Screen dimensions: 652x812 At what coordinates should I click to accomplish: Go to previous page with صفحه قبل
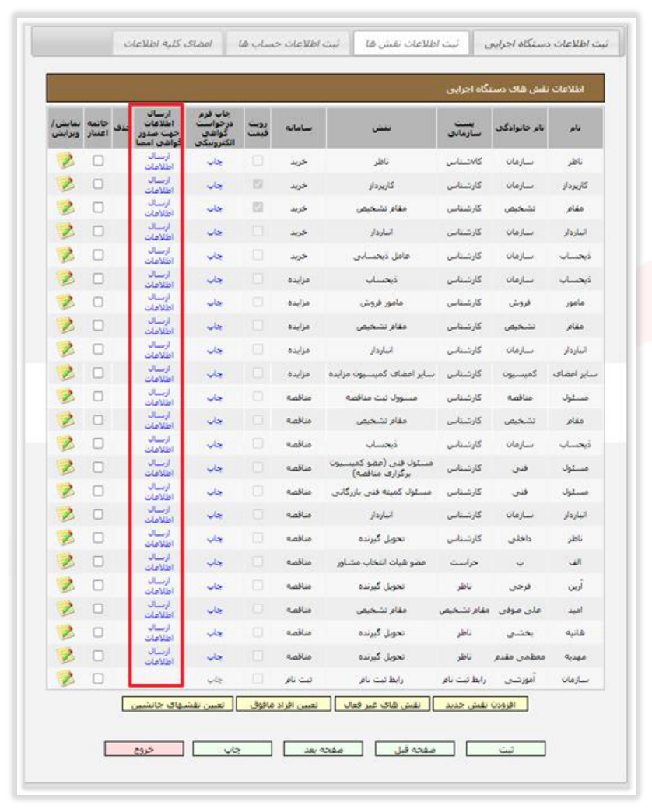pos(415,749)
